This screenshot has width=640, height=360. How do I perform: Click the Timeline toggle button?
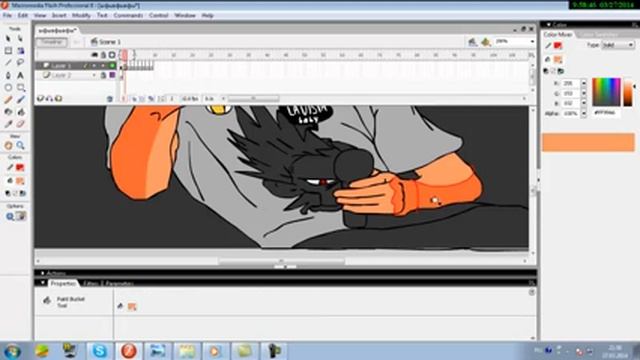[x=51, y=42]
